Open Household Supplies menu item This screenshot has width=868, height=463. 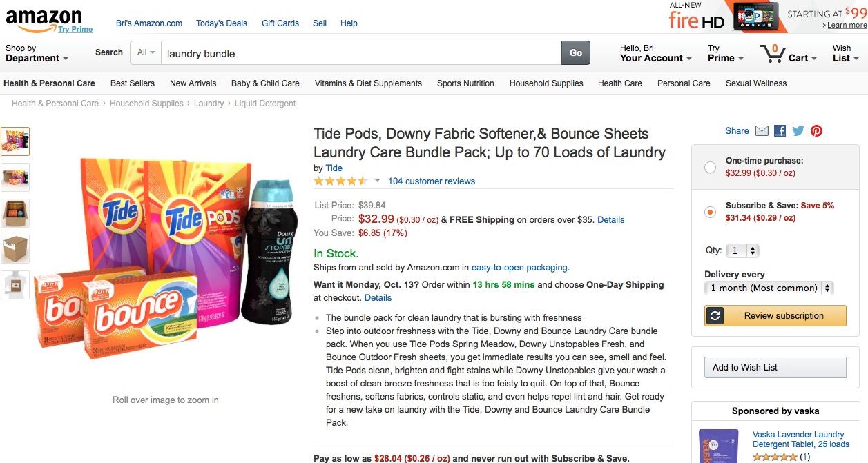[546, 83]
